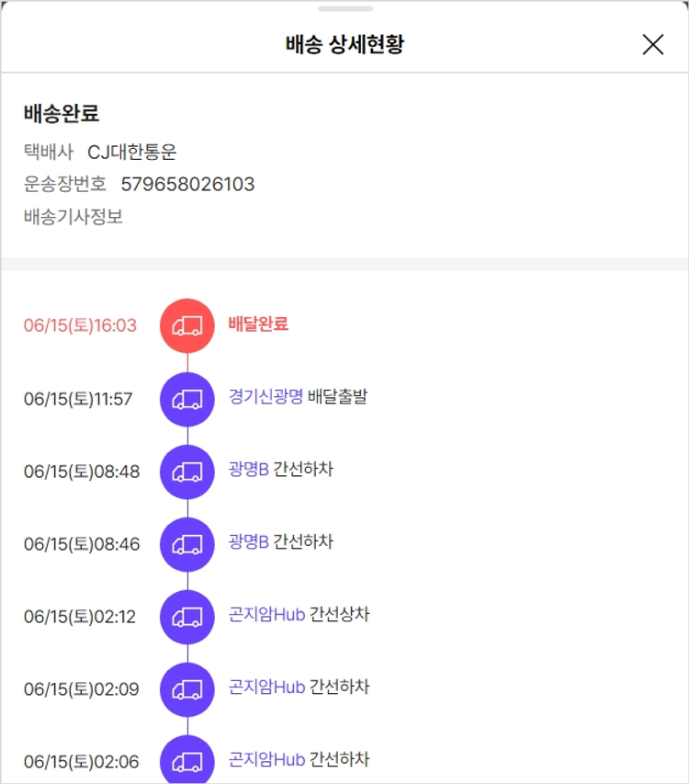Screen dimensions: 689x784
Task: Click the truck icon at 06/15(토)08:48
Action: tap(187, 472)
